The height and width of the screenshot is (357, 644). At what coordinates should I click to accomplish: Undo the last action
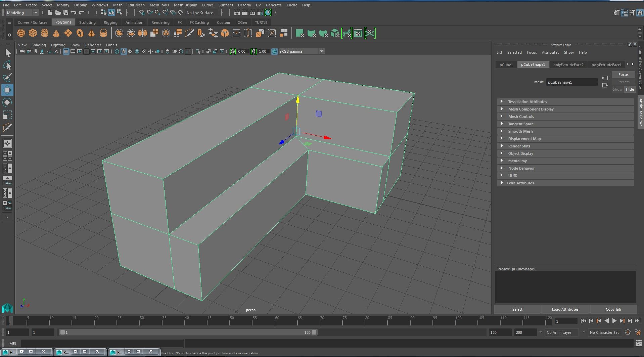coord(73,13)
